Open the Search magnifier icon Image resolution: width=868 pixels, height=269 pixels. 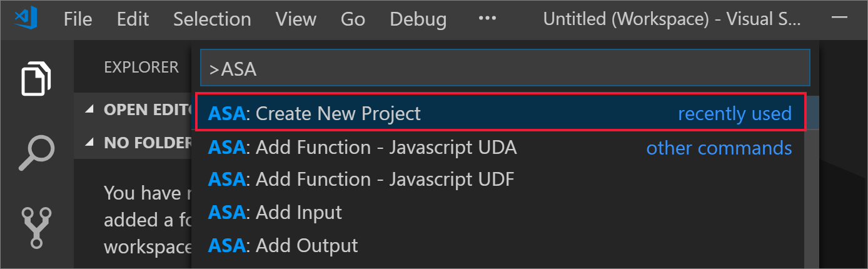tap(36, 152)
